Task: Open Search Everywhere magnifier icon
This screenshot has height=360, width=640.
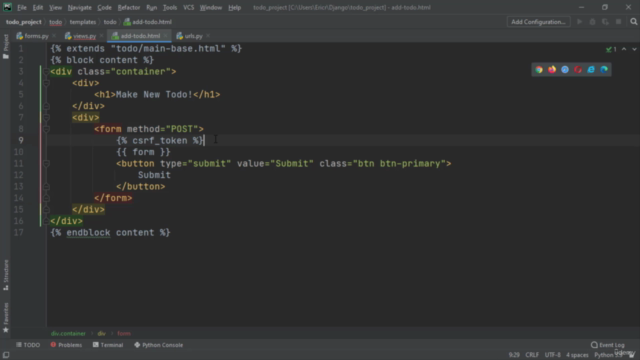Action: tap(633, 22)
